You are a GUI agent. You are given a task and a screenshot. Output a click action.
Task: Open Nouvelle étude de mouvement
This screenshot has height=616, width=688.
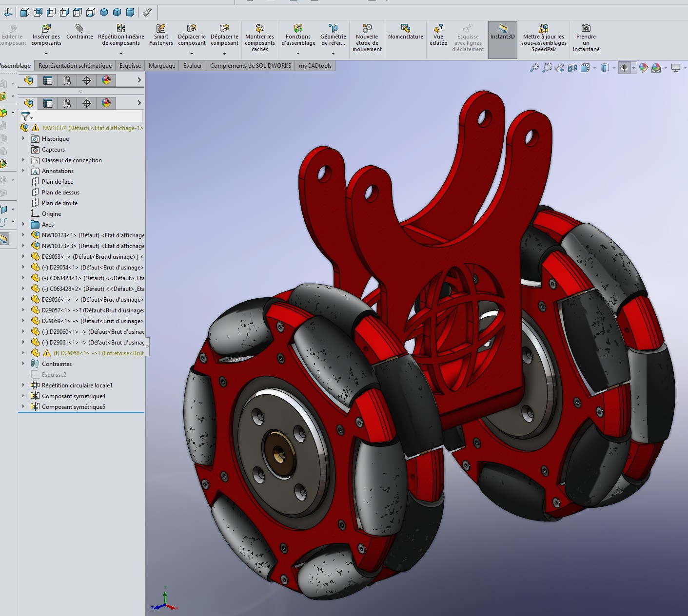(x=367, y=38)
